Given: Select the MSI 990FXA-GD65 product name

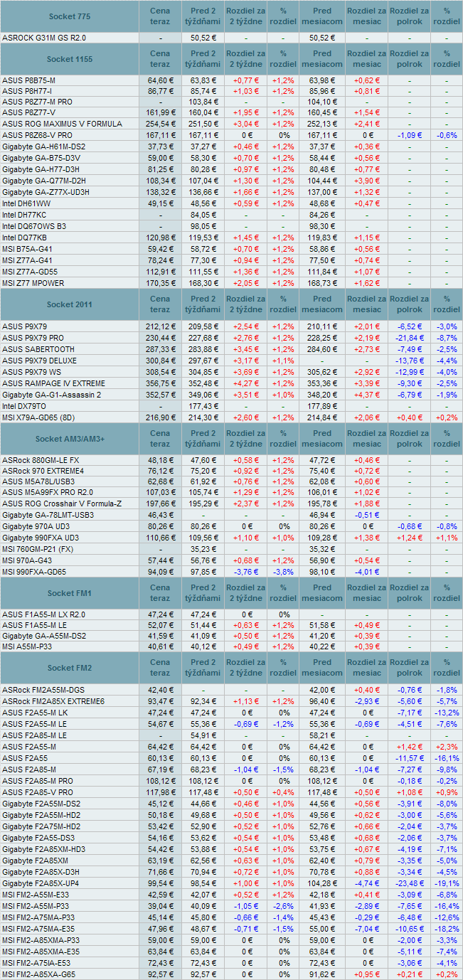Looking at the screenshot, I should (x=34, y=571).
